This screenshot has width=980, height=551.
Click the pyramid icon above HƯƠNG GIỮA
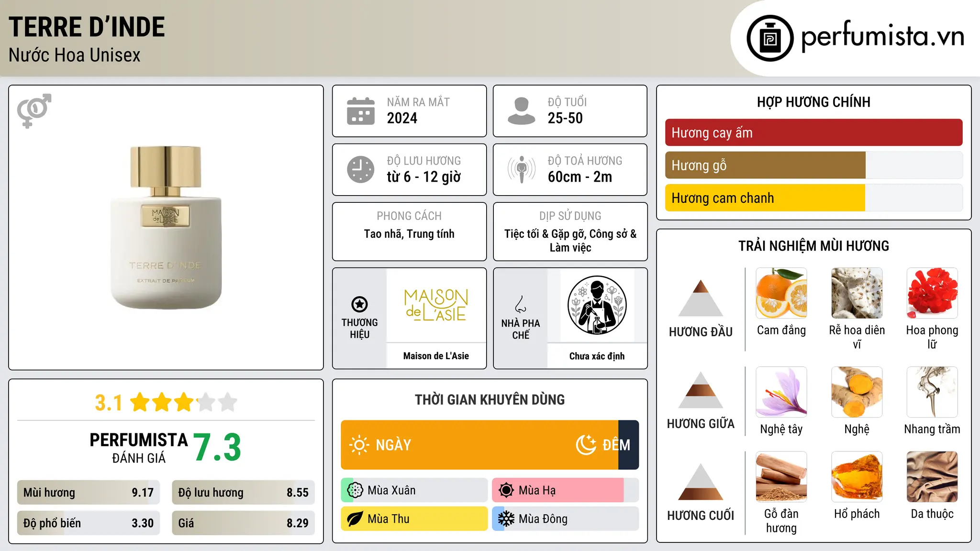701,390
